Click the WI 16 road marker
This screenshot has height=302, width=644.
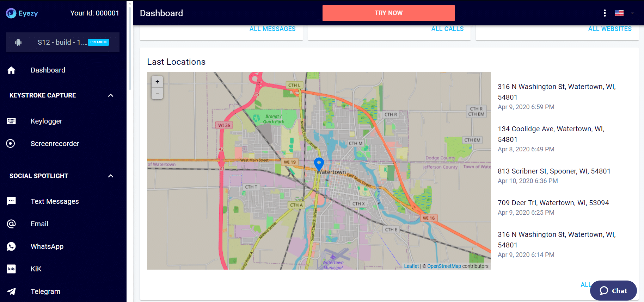(x=429, y=218)
